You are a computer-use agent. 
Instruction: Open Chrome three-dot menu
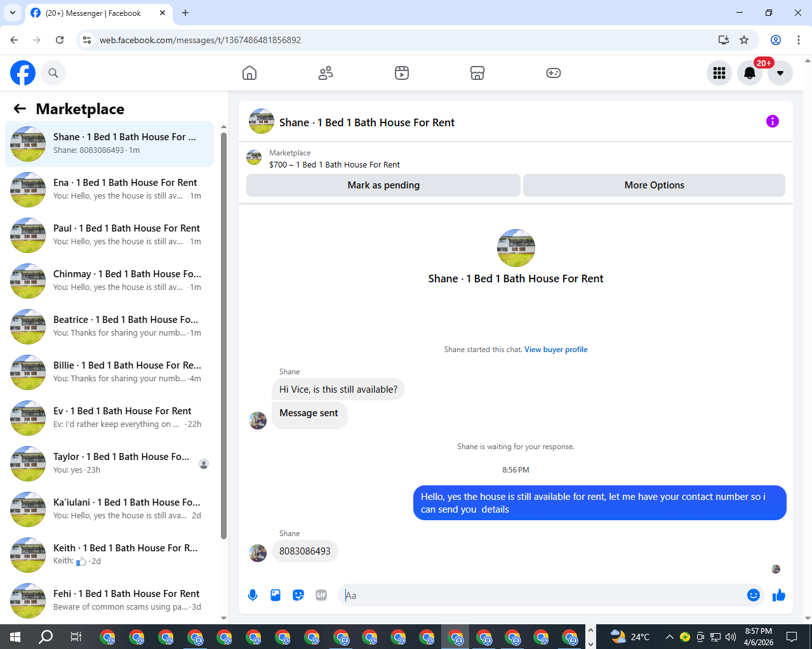pos(799,40)
